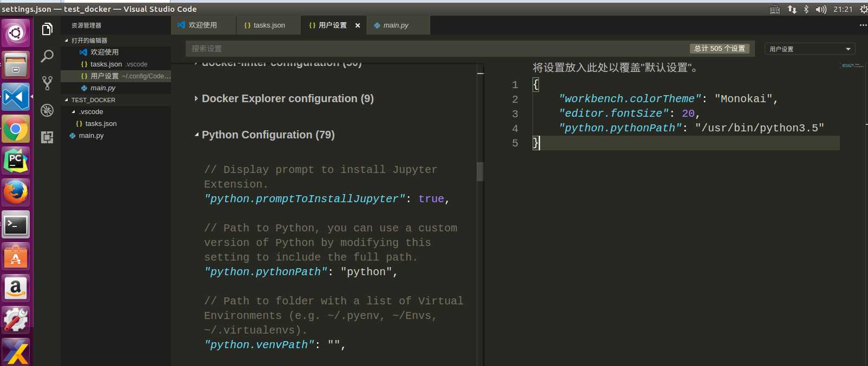Image resolution: width=868 pixels, height=366 pixels.
Task: Open the Search view in activity bar
Action: pyautogui.click(x=47, y=56)
